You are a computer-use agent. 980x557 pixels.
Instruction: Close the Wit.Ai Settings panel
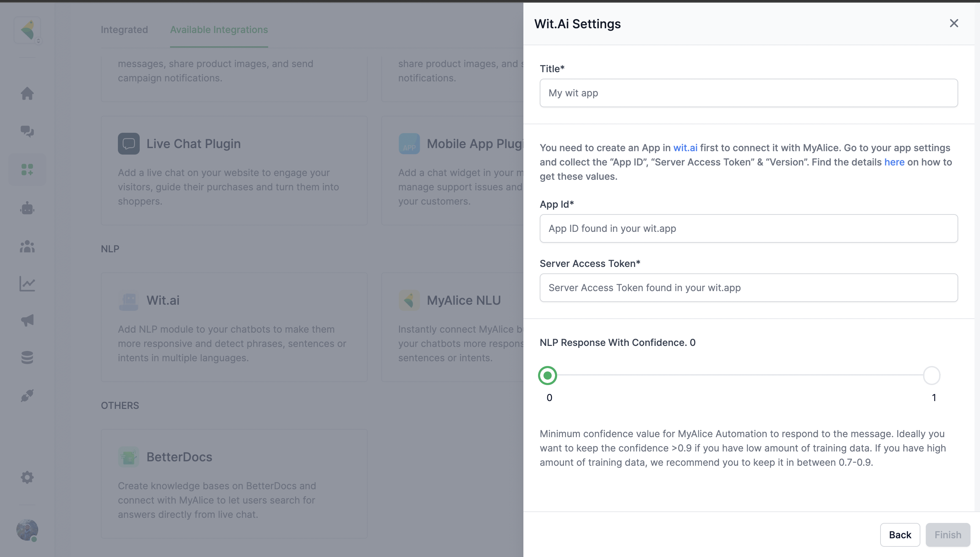pyautogui.click(x=953, y=23)
